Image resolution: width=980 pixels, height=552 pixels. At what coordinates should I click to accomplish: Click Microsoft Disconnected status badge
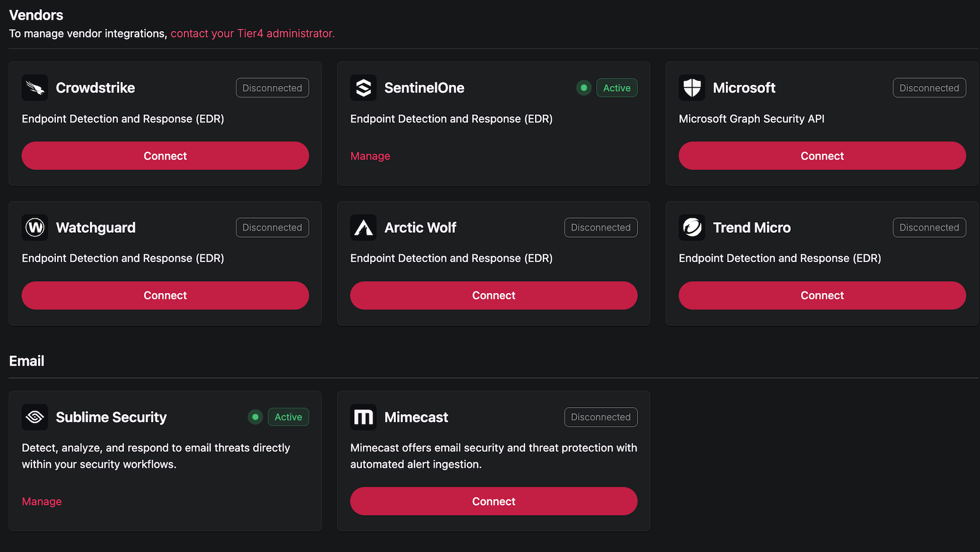point(929,88)
